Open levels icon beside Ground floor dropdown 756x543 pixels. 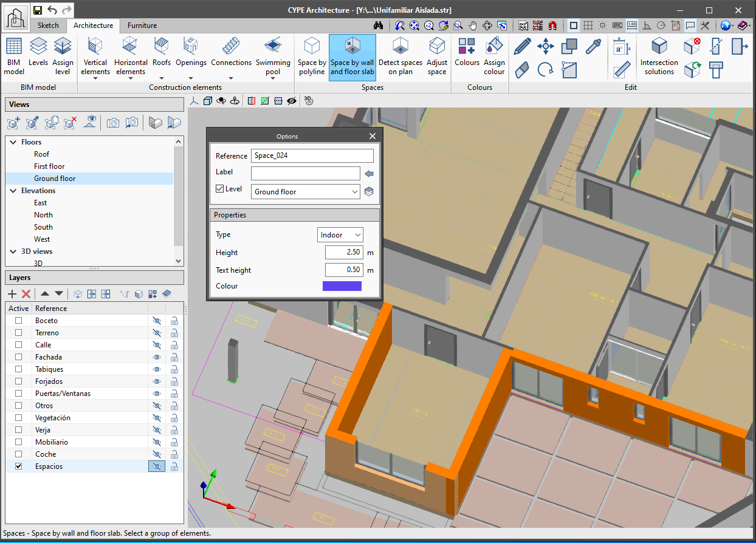click(369, 192)
